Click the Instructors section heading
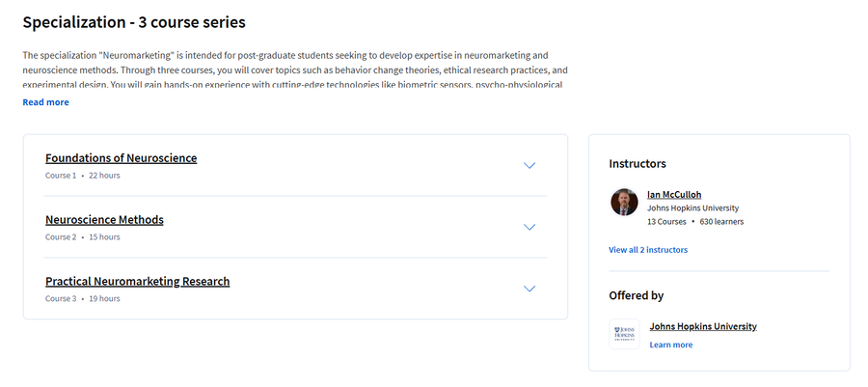The image size is (868, 387). 637,164
